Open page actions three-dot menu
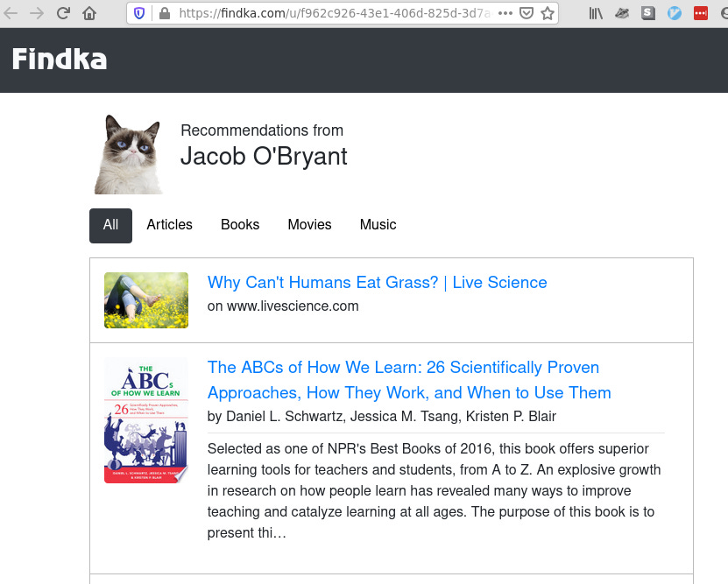728x584 pixels. tap(505, 13)
